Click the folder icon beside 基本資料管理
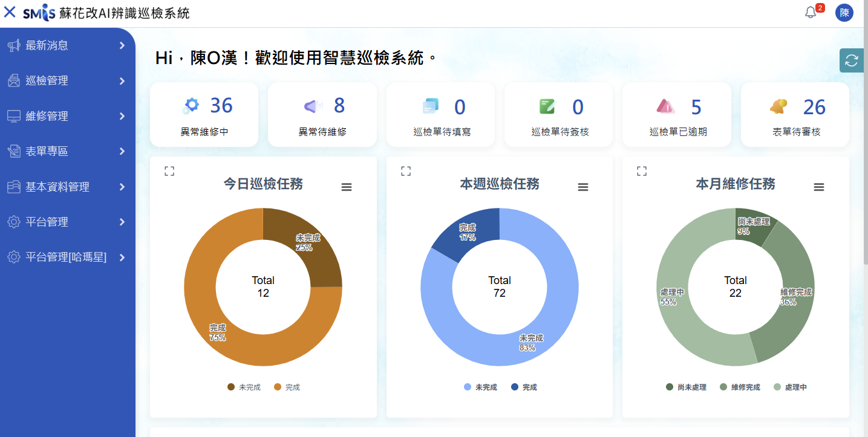Screen dimensions: 868x437 tap(14, 187)
